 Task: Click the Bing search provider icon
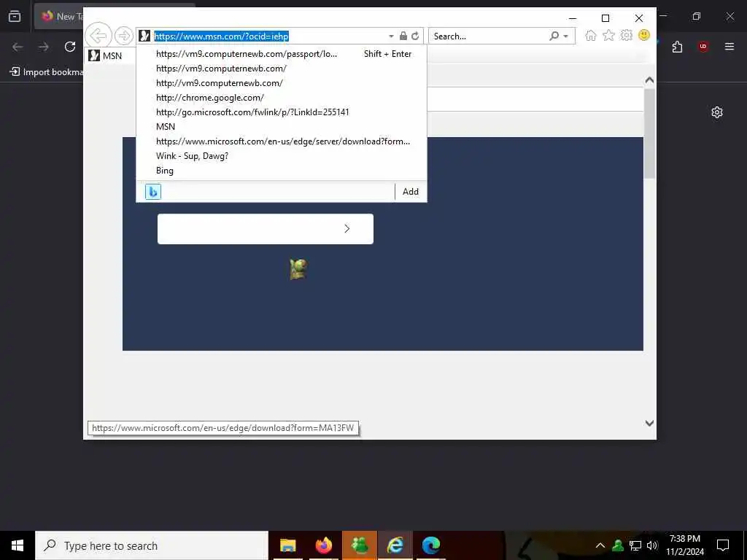[153, 192]
